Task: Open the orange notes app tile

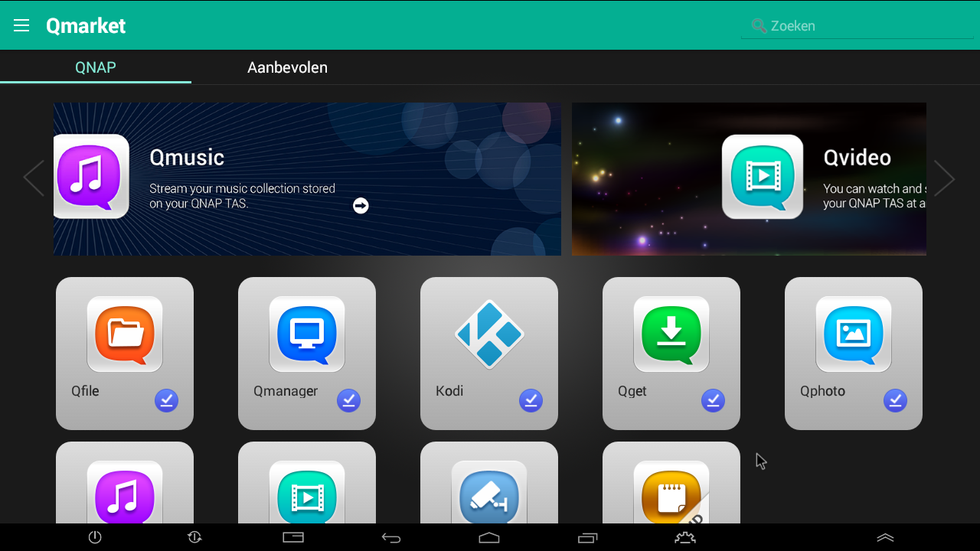Action: 671,483
